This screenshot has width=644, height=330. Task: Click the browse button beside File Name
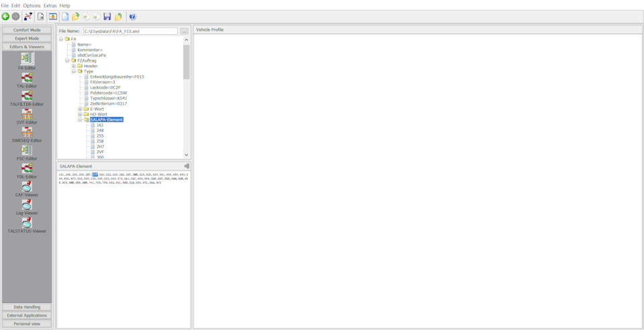coord(184,32)
